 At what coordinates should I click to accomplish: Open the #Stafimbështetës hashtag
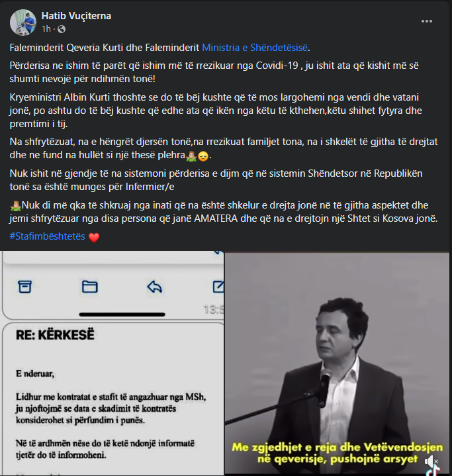pyautogui.click(x=48, y=236)
